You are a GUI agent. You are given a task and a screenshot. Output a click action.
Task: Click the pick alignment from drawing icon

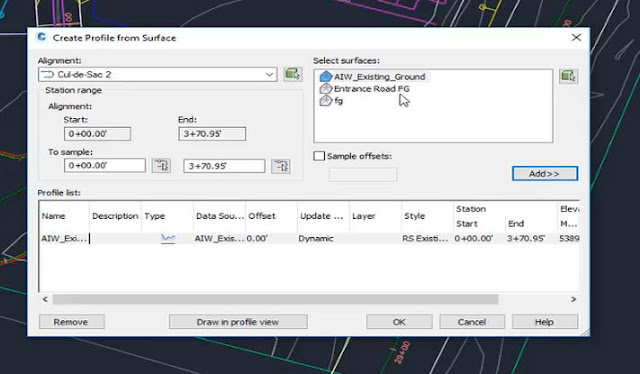(x=293, y=74)
